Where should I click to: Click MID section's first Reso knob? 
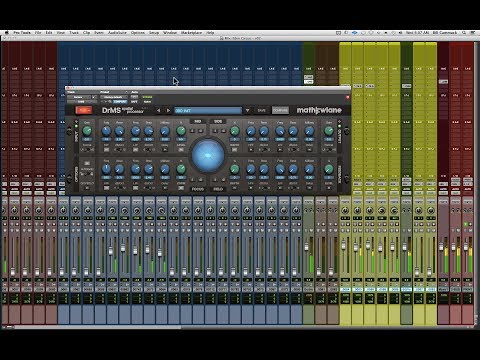pyautogui.click(x=119, y=131)
